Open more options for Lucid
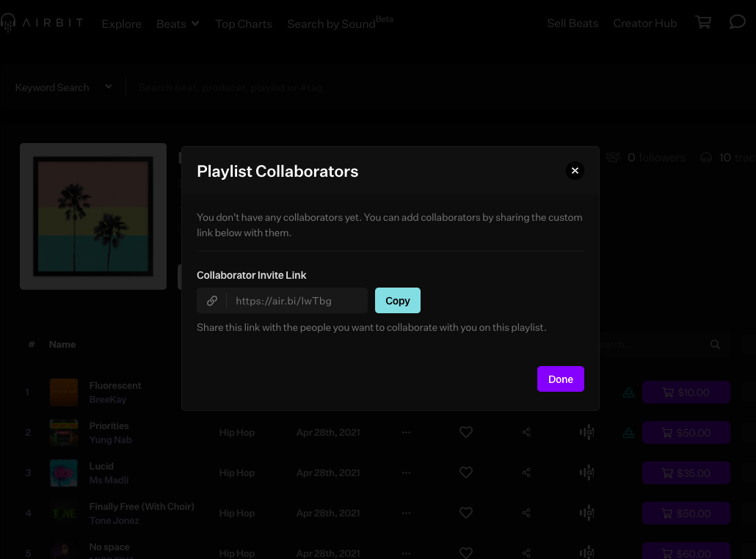The width and height of the screenshot is (756, 559). pyautogui.click(x=406, y=472)
